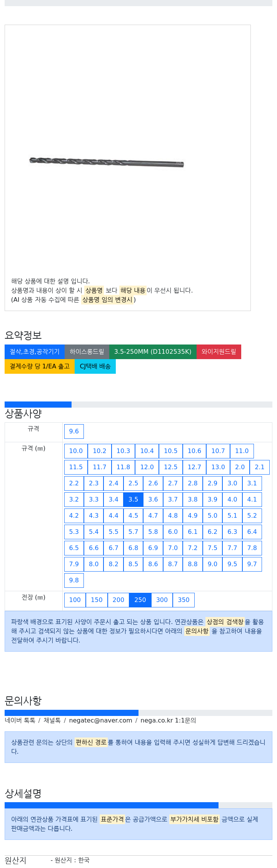Choose the 100 mm overall length option

75,600
